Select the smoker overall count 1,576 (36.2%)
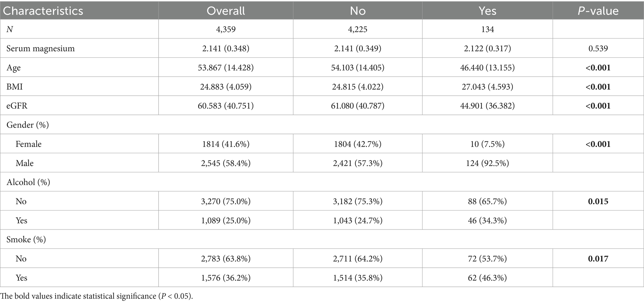Screen dimensions: 644x303 (226, 278)
